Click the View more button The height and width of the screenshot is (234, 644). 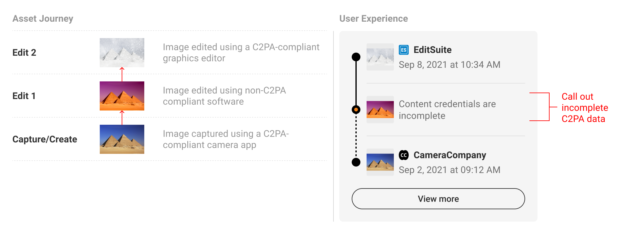438,199
